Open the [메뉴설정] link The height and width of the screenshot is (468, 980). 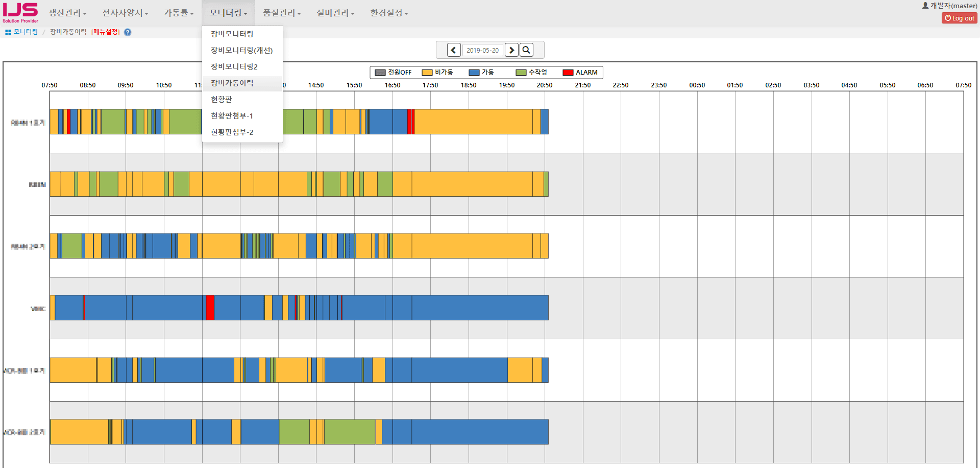pyautogui.click(x=105, y=32)
